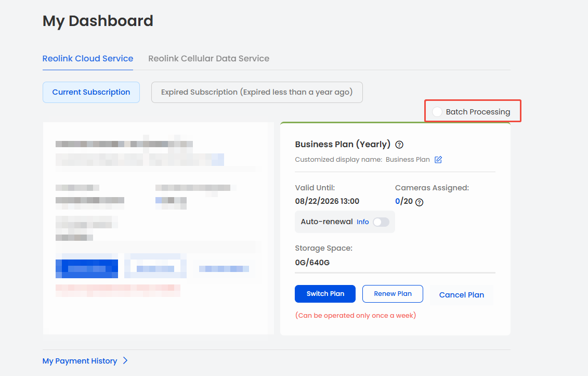Switch to Reolink Cellular Data Service tab
Screen dimensions: 588x376
(x=208, y=59)
